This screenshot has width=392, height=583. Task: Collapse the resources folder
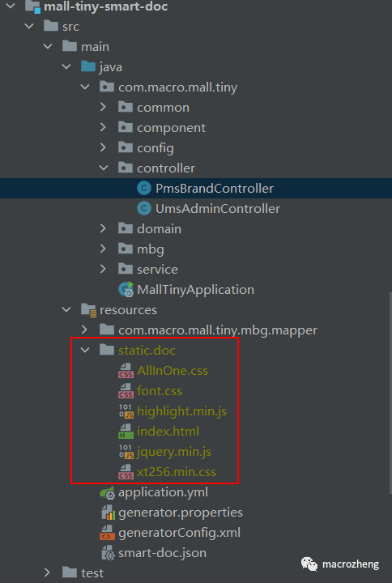[66, 309]
